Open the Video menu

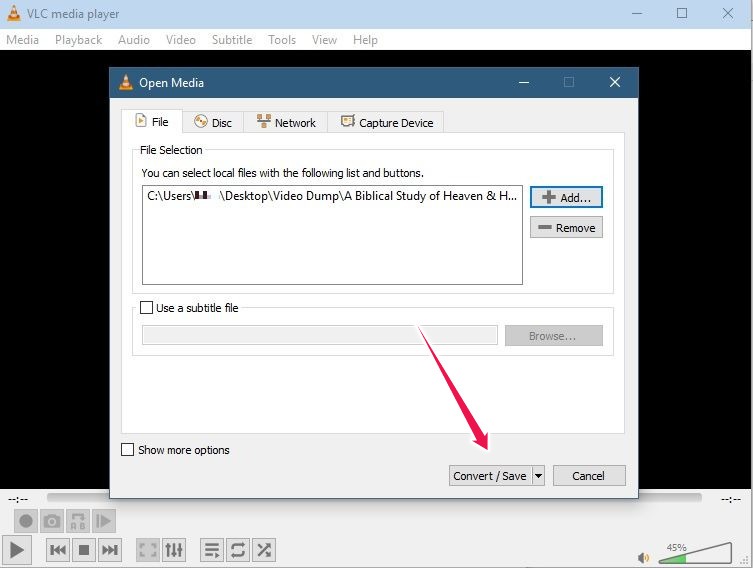pyautogui.click(x=181, y=40)
